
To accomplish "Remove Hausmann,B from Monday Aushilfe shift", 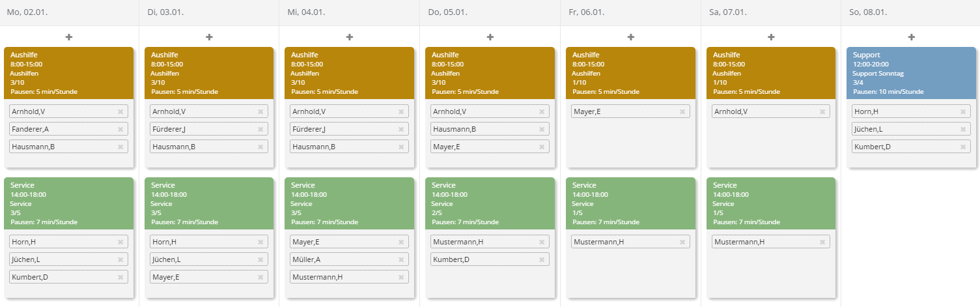I will point(120,147).
